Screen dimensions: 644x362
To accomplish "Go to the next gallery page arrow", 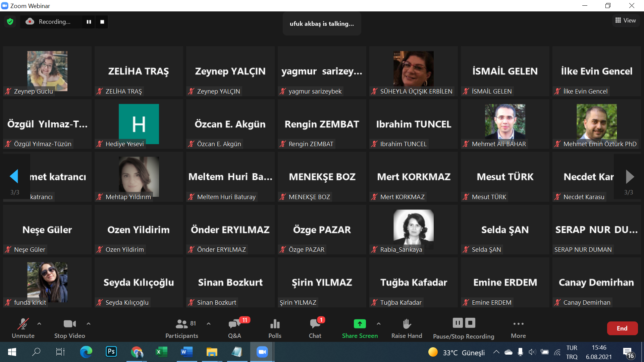I will (630, 177).
